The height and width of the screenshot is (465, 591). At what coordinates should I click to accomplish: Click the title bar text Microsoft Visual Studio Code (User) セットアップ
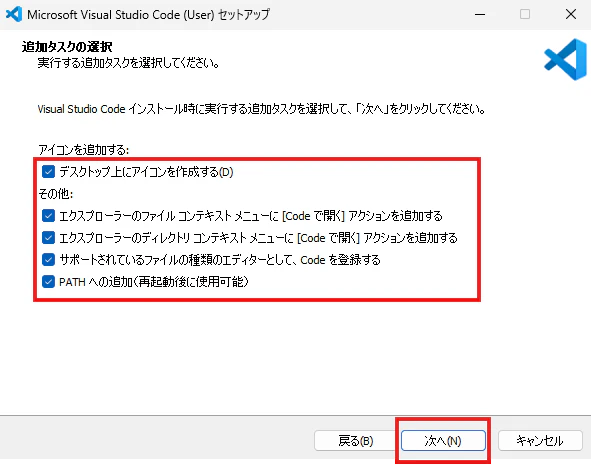(x=148, y=15)
